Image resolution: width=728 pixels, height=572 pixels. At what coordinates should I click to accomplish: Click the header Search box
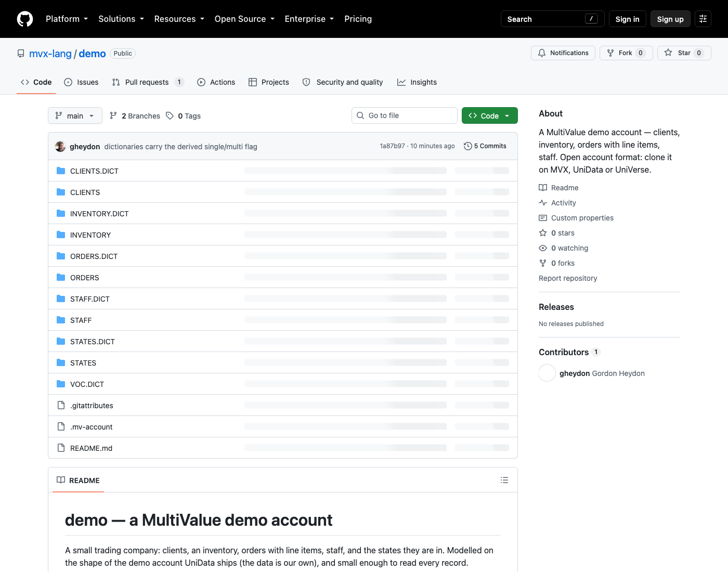tap(552, 19)
